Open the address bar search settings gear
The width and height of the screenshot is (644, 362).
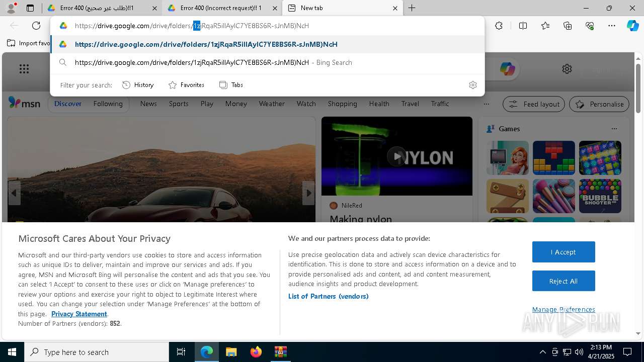pyautogui.click(x=472, y=85)
